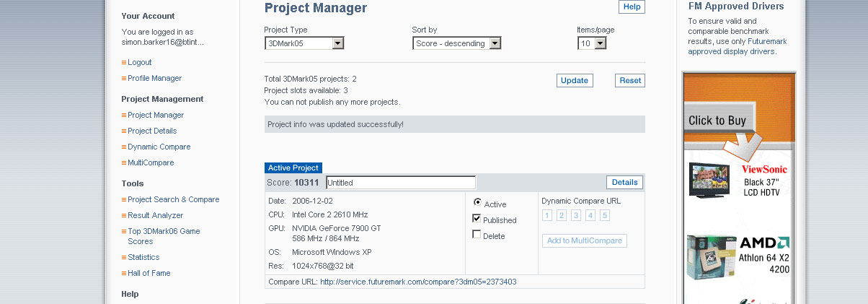Click the OS text Microsoft Windows XP

click(332, 252)
